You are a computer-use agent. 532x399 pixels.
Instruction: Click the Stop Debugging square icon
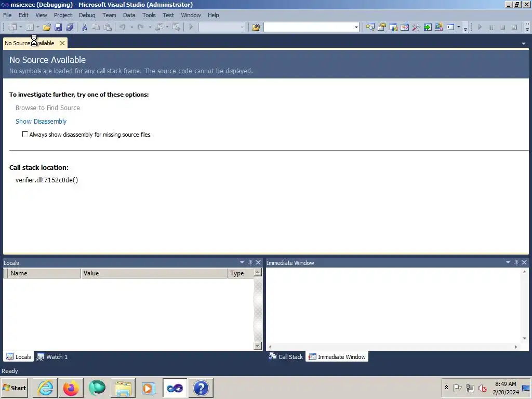[x=503, y=27]
